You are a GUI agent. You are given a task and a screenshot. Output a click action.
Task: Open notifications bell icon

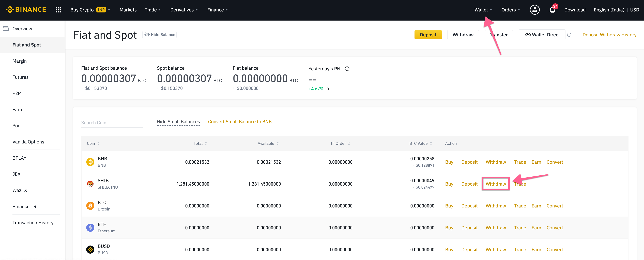tap(552, 10)
